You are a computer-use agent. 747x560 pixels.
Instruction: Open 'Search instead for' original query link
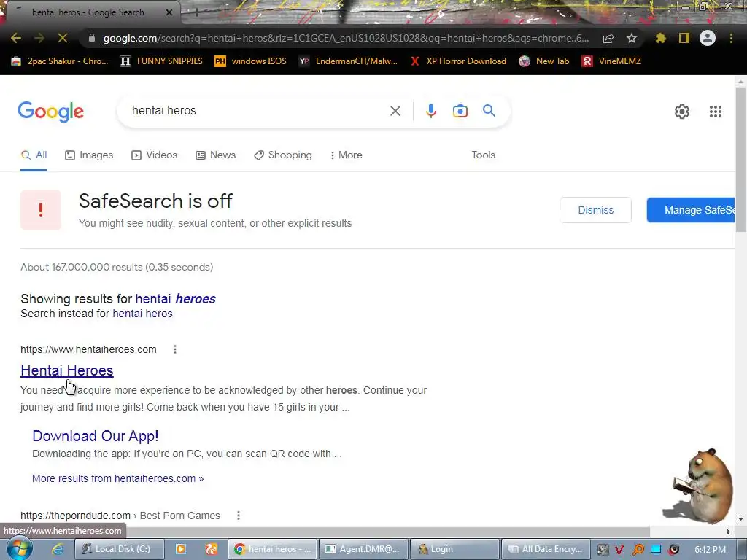(142, 314)
